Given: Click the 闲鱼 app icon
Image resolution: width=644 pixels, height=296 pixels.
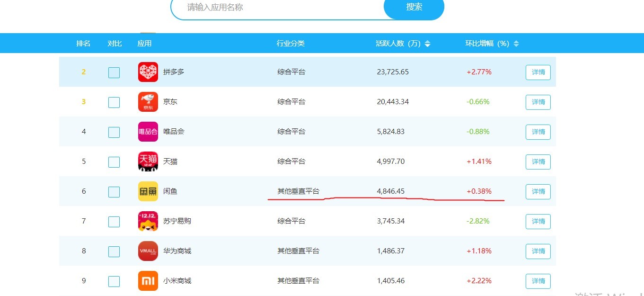Looking at the screenshot, I should [148, 191].
